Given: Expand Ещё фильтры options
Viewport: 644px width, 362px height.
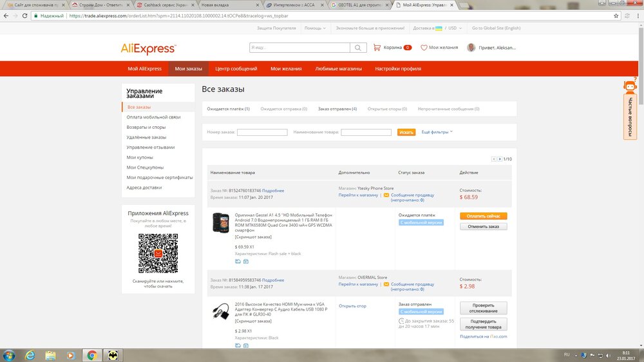Looking at the screenshot, I should point(437,132).
